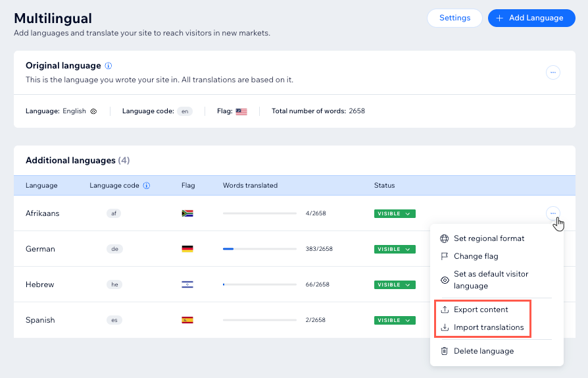
Task: Click the Settings button
Action: 454,18
